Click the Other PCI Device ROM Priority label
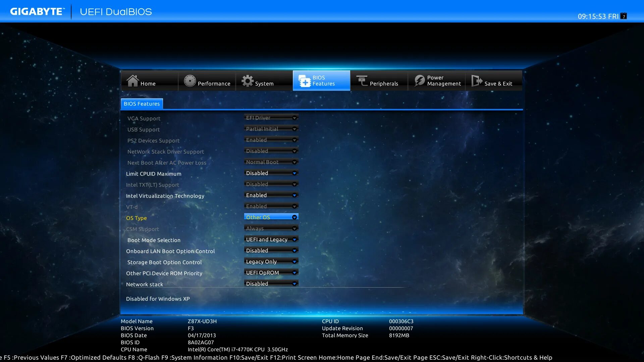The image size is (644, 362). [164, 273]
